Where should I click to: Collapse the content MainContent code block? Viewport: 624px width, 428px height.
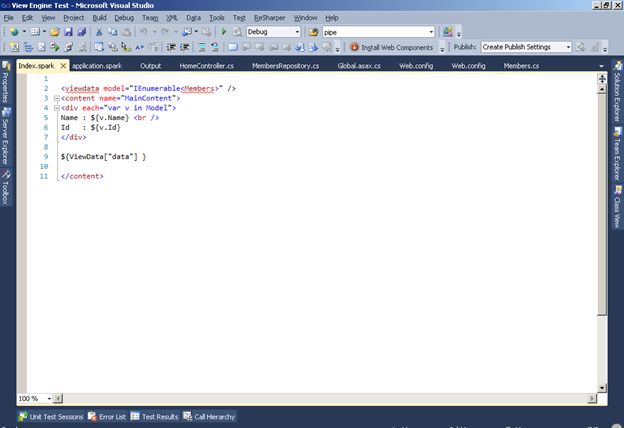[x=57, y=98]
